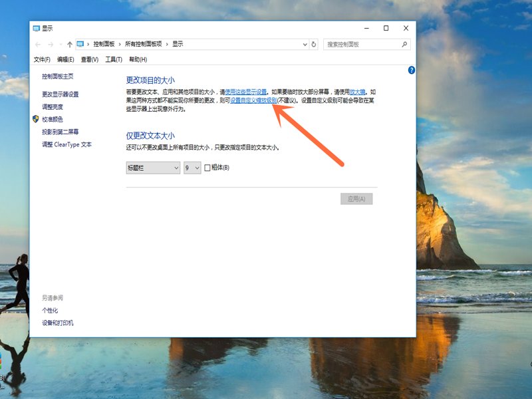The height and width of the screenshot is (399, 532).
Task: Open the 放大镜 link
Action: click(358, 92)
